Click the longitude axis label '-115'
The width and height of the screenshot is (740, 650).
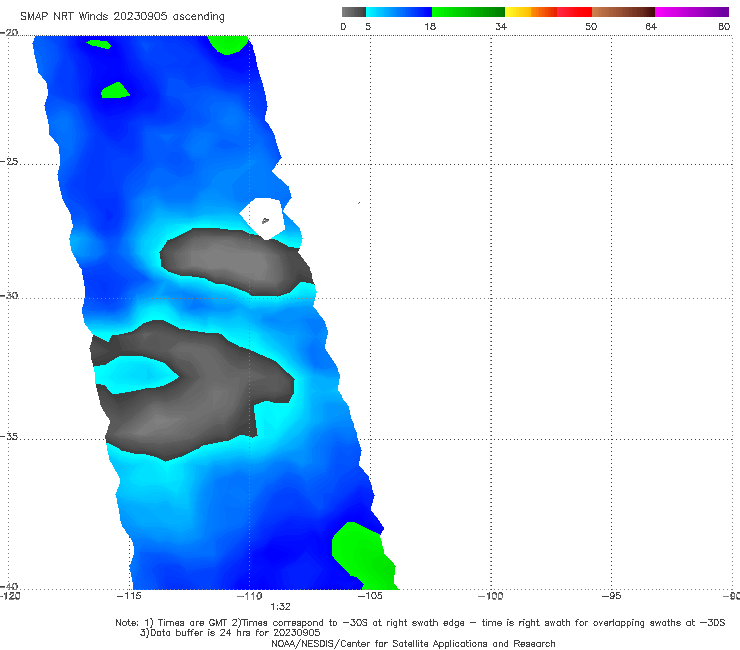coord(129,596)
